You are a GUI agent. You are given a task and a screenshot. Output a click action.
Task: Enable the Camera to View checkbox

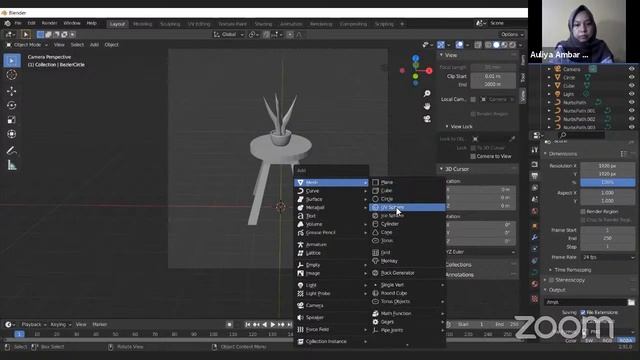click(473, 156)
